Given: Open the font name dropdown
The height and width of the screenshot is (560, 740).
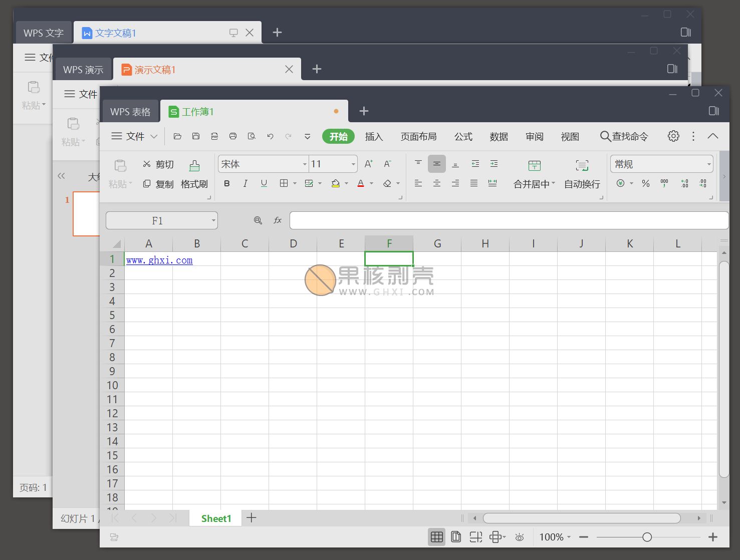Looking at the screenshot, I should click(x=304, y=164).
